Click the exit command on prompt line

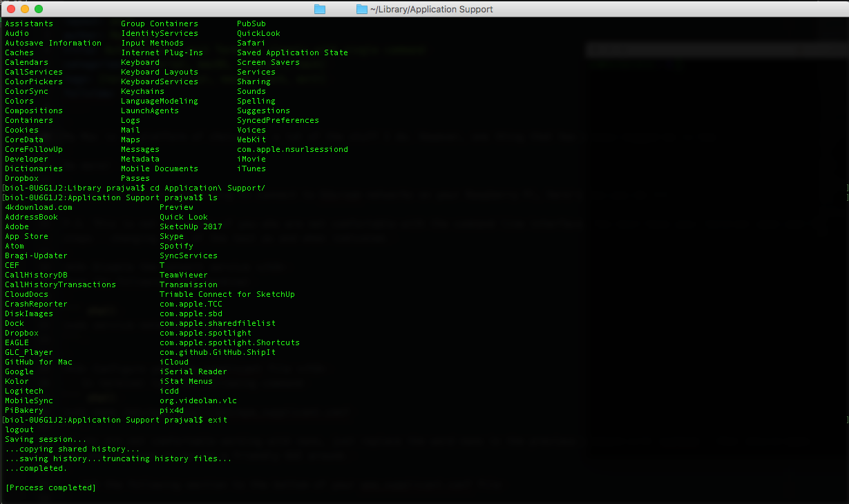coord(217,420)
